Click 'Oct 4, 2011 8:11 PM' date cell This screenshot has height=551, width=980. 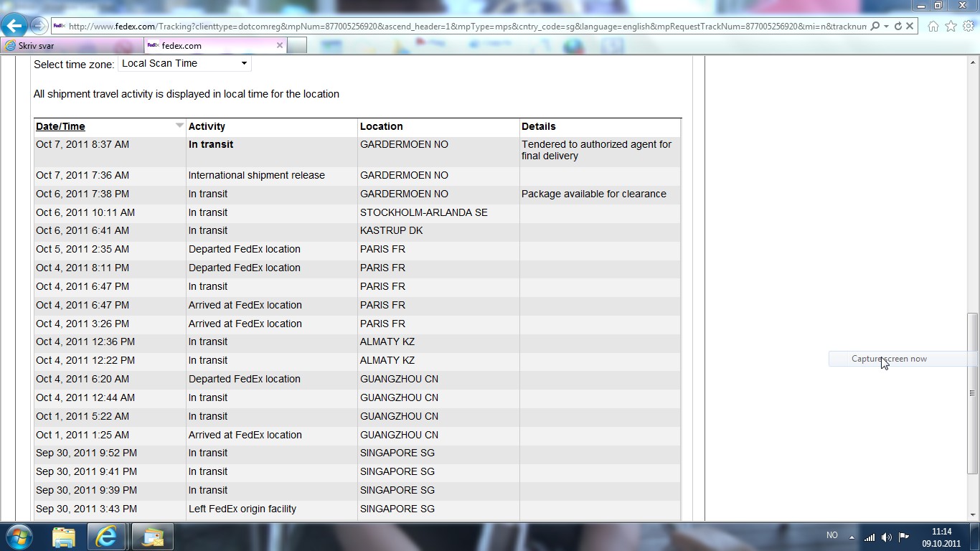click(x=83, y=268)
